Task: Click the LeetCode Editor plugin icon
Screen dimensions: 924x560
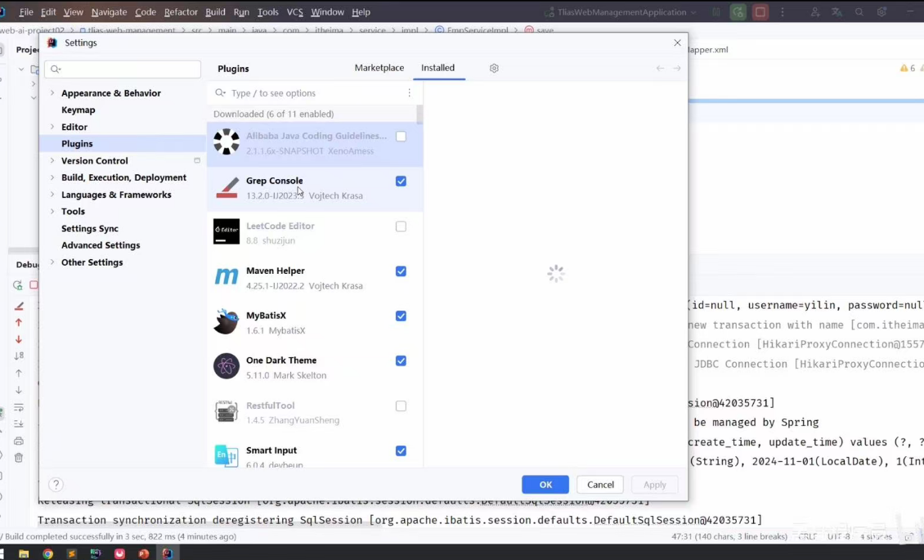Action: [227, 231]
